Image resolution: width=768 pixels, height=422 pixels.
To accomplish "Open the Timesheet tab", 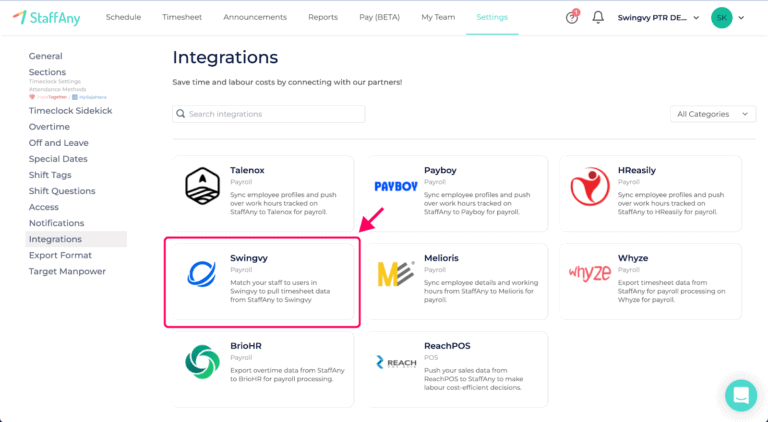I will point(182,17).
